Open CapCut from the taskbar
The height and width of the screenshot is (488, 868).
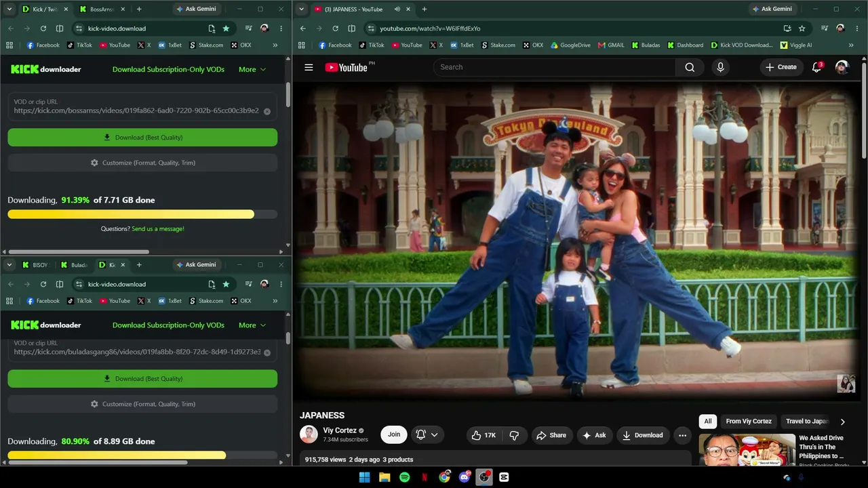tap(504, 477)
